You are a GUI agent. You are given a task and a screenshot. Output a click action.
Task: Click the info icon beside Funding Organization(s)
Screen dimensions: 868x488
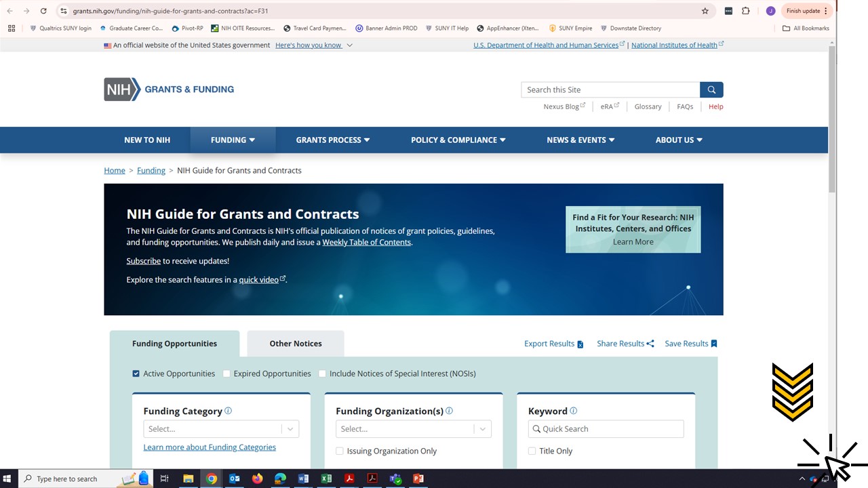point(449,411)
